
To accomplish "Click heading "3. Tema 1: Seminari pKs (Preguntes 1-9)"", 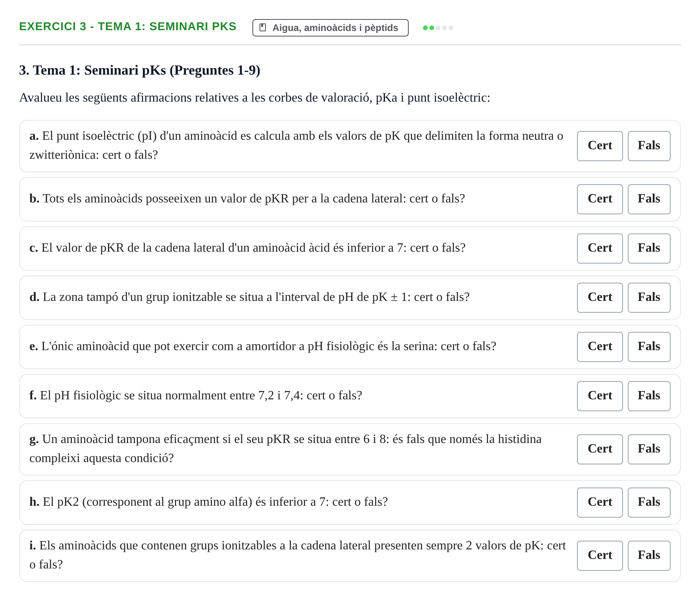I will [x=140, y=70].
